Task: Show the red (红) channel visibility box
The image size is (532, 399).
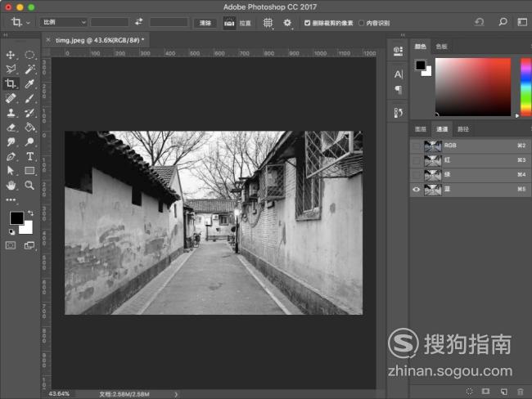Action: [x=417, y=160]
